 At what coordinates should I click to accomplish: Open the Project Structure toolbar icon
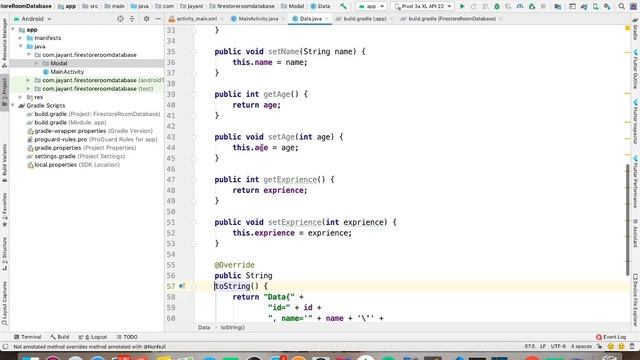tap(558, 6)
